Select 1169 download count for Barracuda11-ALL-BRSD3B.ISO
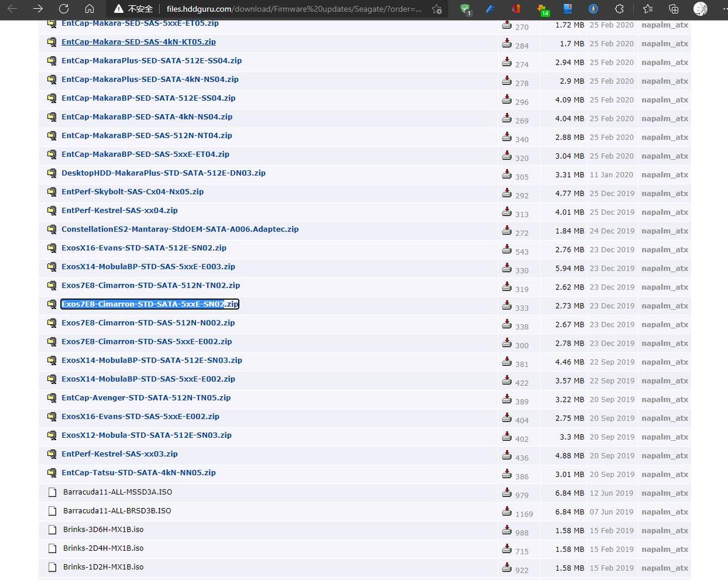The height and width of the screenshot is (580, 728). (x=524, y=514)
